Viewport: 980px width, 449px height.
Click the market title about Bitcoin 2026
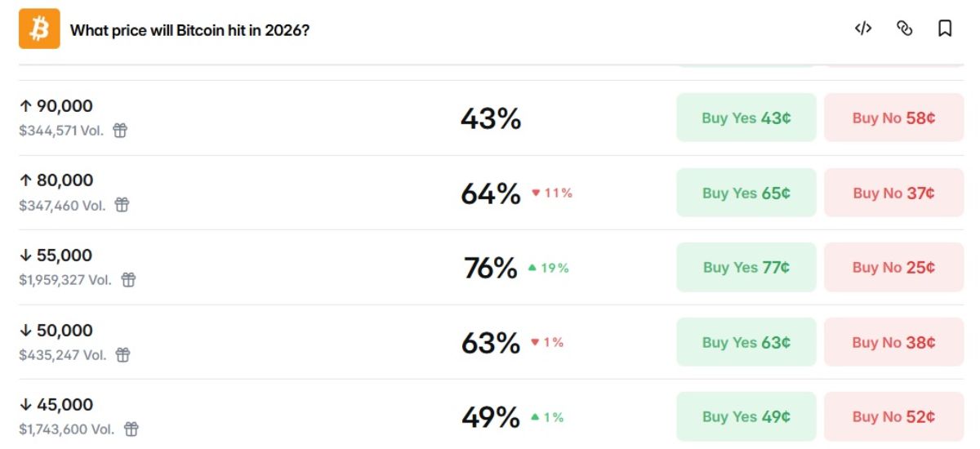(189, 30)
